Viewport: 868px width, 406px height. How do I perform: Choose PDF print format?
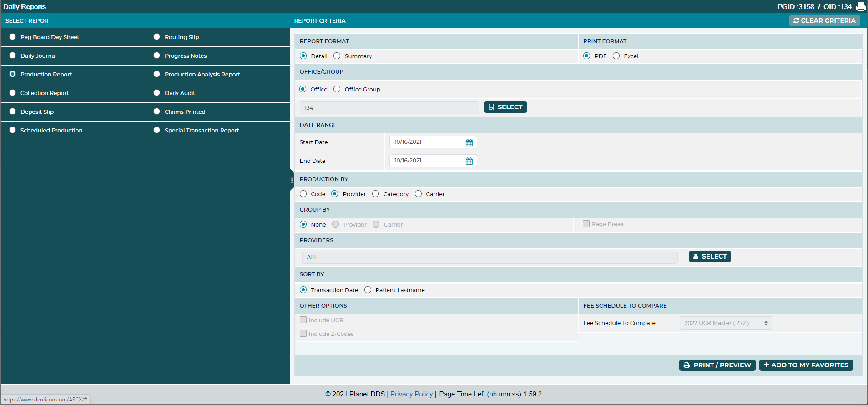587,56
